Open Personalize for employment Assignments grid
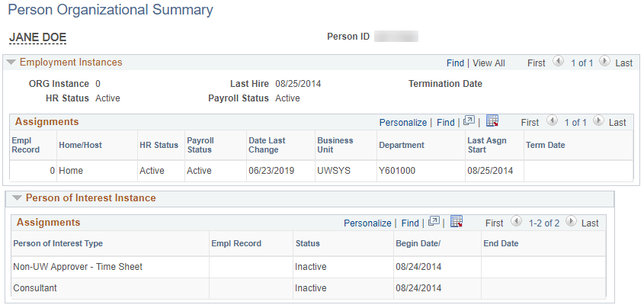 [x=403, y=123]
